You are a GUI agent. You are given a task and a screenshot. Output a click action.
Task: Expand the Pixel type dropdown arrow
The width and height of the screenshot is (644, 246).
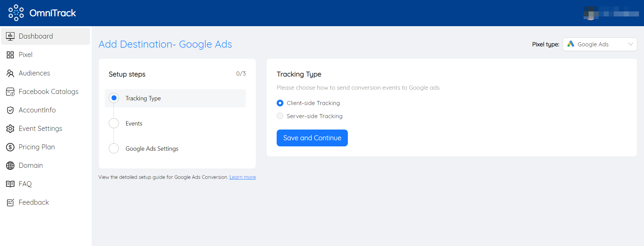pos(631,44)
